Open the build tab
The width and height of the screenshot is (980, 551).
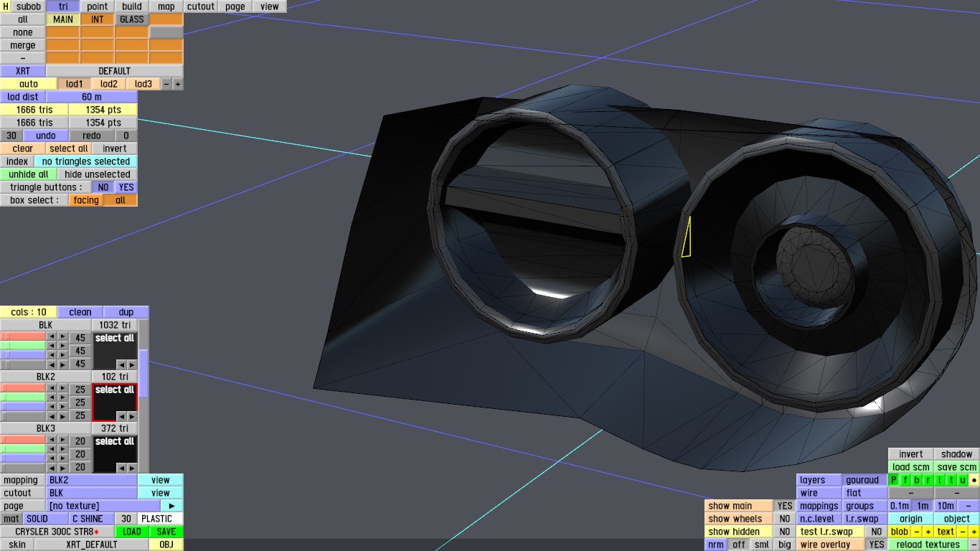tap(132, 6)
